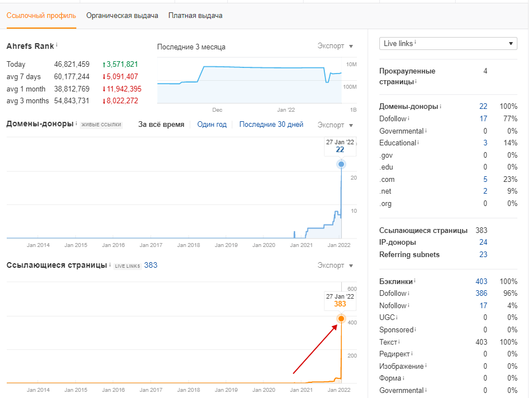The width and height of the screenshot is (532, 398).
Task: Open Экспорт menu for Ahrefs Rank chart
Action: click(335, 46)
